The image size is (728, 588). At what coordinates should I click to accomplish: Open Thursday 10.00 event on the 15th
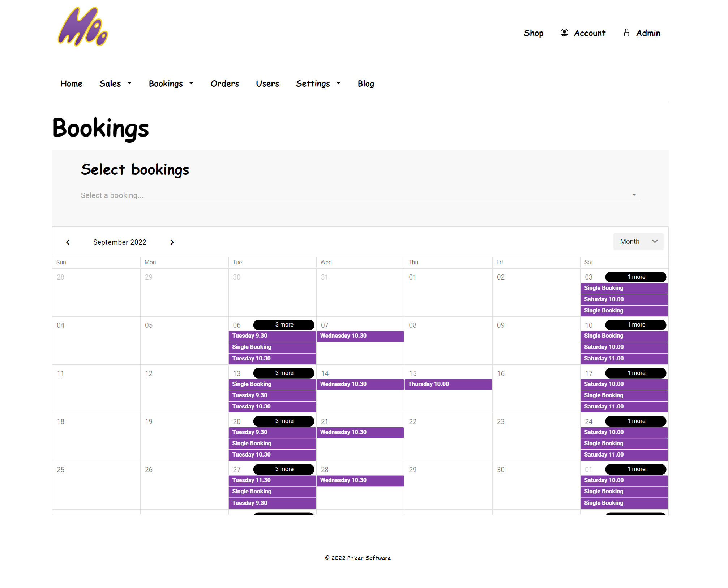(x=448, y=384)
